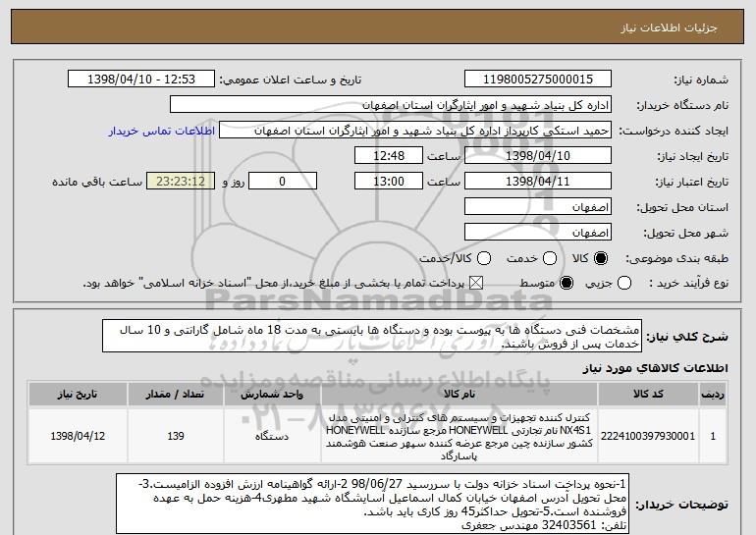Click the public announcement date field 12:53
756x535 pixels.
click(141, 80)
